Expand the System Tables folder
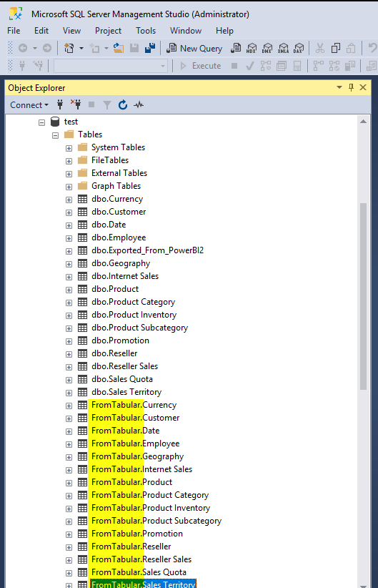Image resolution: width=378 pixels, height=588 pixels. tap(69, 148)
